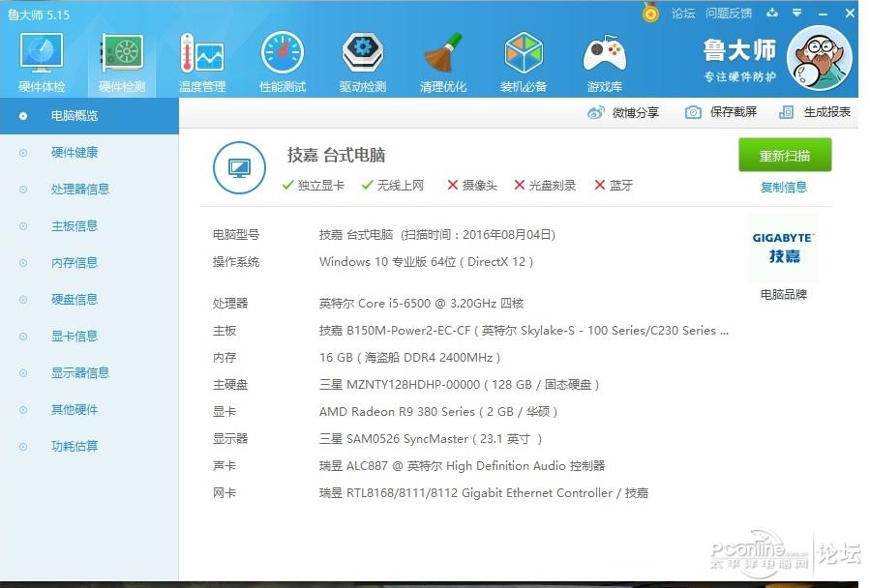
Task: Click the Core i5-6500 processor value
Action: (421, 304)
